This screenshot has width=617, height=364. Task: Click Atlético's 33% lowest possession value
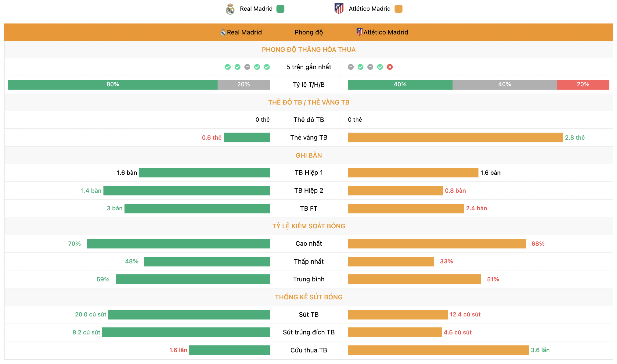(446, 261)
